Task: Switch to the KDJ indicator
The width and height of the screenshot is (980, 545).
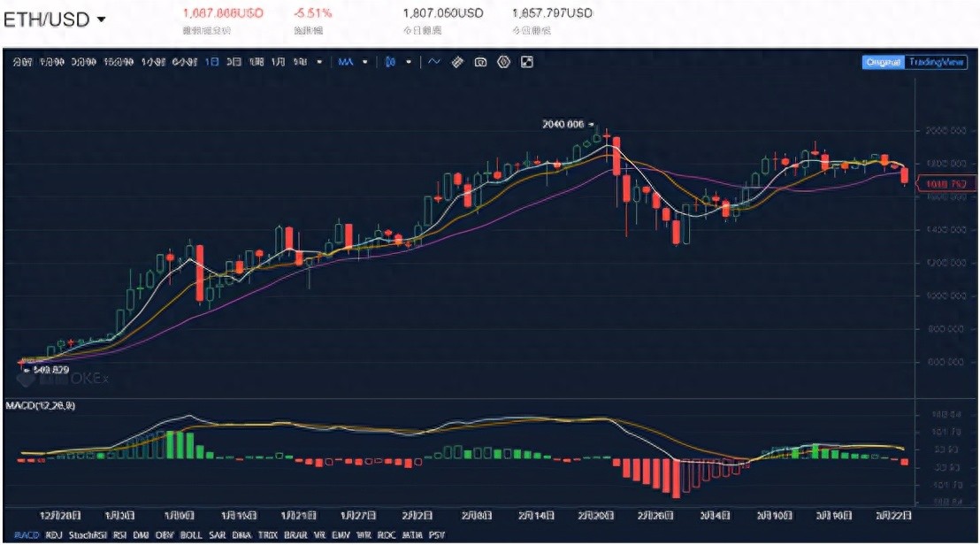Action: (54, 535)
